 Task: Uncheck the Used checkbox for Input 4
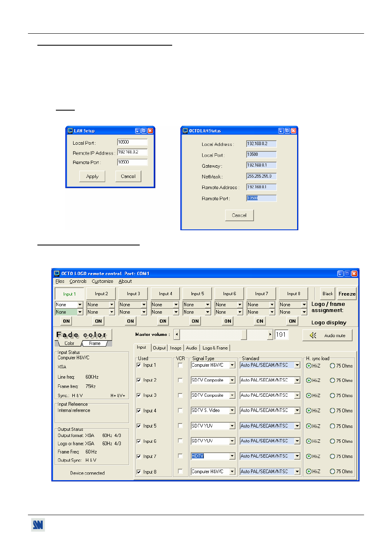coord(139,411)
